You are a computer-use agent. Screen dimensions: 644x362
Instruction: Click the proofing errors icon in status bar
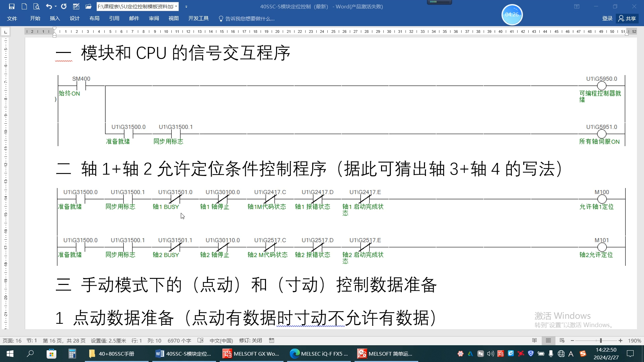[x=200, y=340]
